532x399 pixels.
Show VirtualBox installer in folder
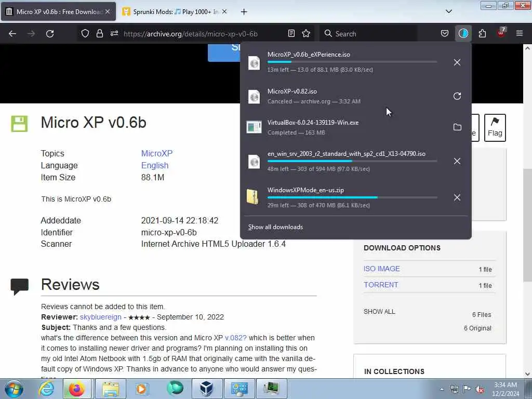click(457, 127)
